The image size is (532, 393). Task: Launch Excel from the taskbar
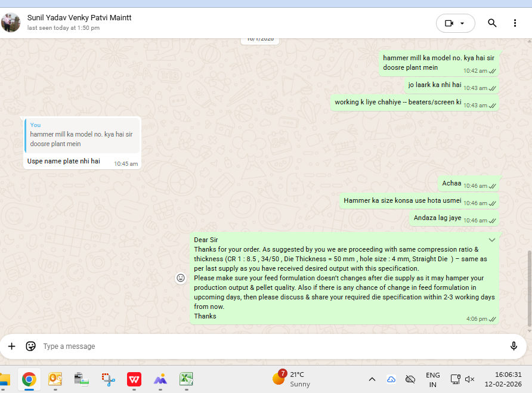click(x=187, y=379)
